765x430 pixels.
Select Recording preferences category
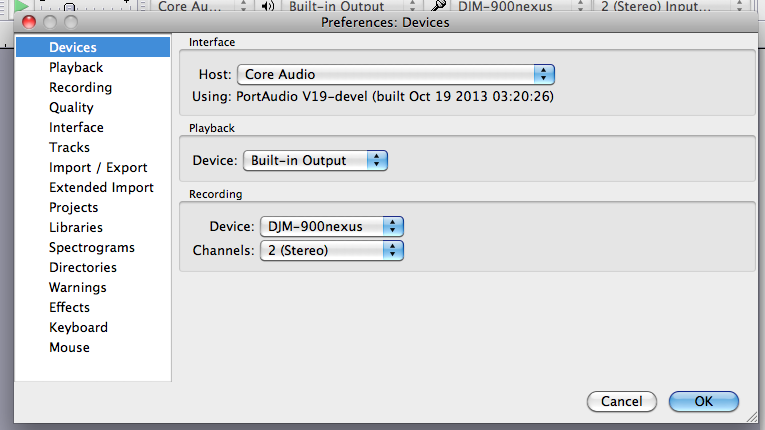coord(80,87)
